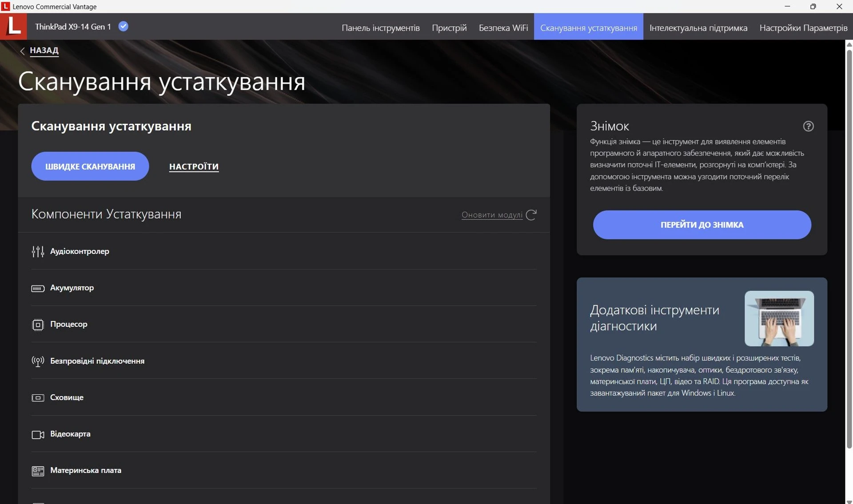Screen dimensions: 853x504
Task: Click the НАСТРОЇТИ link
Action: 194,167
